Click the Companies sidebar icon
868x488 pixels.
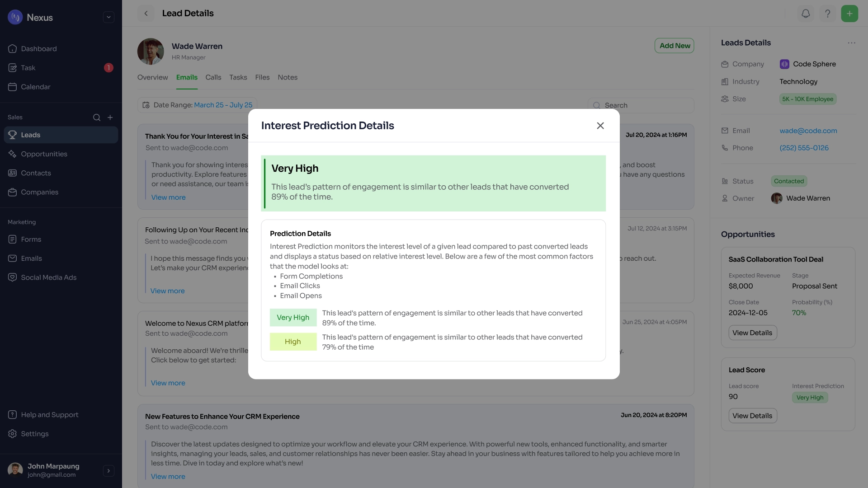pos(12,192)
